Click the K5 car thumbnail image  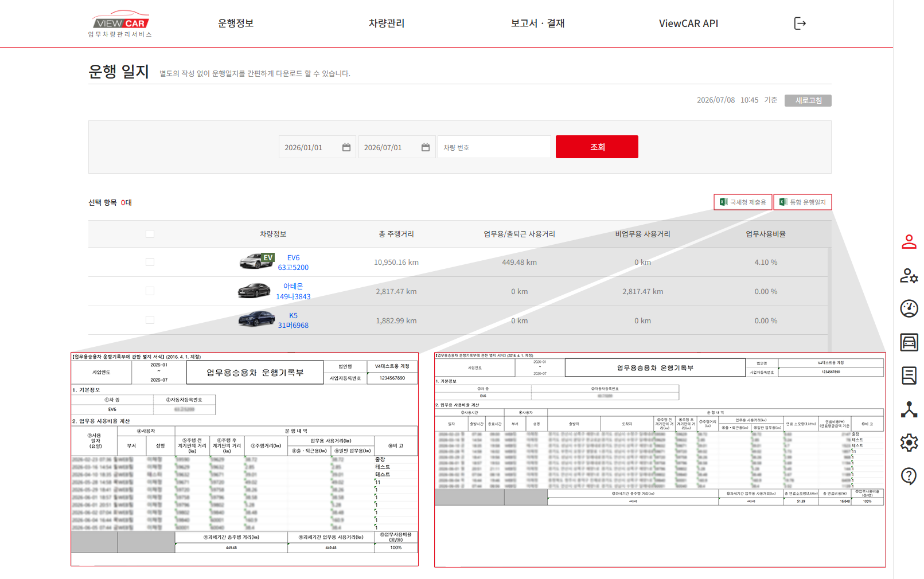[x=256, y=319]
